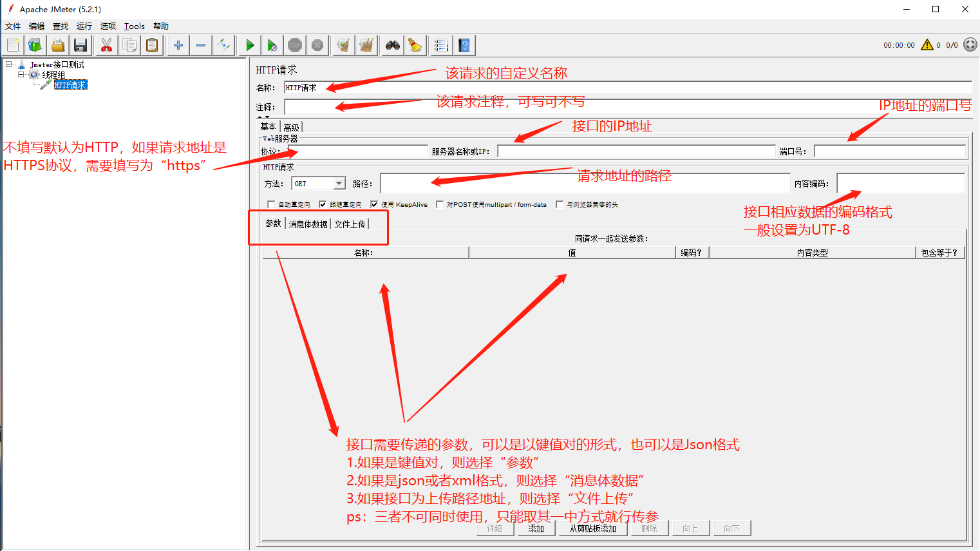Select 线程组 in the test tree
This screenshot has width=980, height=551.
pyautogui.click(x=53, y=75)
